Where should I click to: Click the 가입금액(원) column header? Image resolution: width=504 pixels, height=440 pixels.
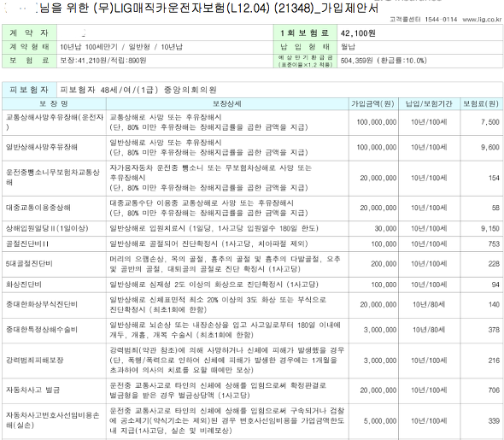click(x=373, y=103)
